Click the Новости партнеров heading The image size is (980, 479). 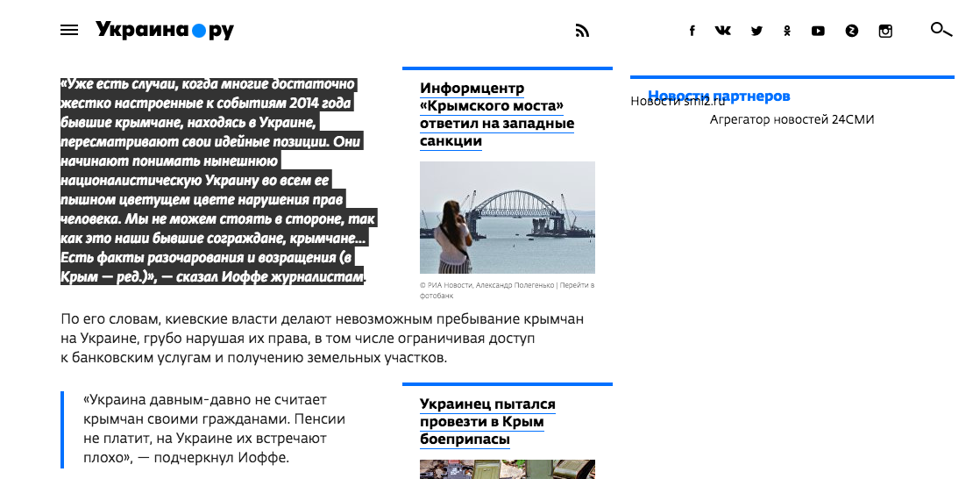point(719,96)
